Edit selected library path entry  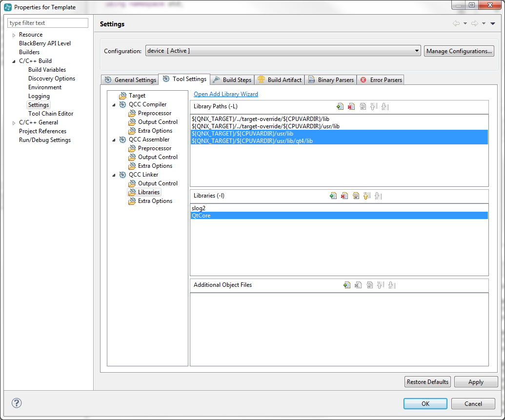point(363,107)
